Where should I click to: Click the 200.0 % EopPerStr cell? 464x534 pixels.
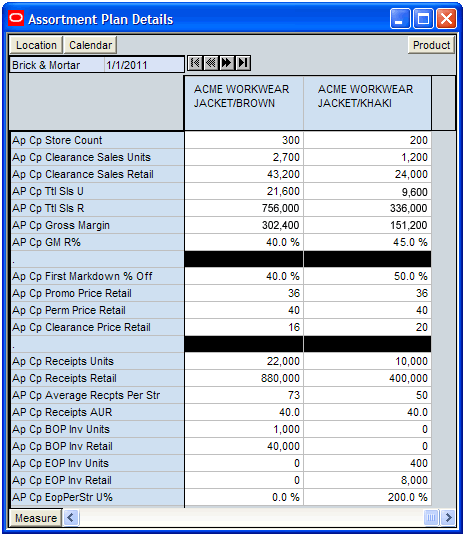click(x=367, y=497)
